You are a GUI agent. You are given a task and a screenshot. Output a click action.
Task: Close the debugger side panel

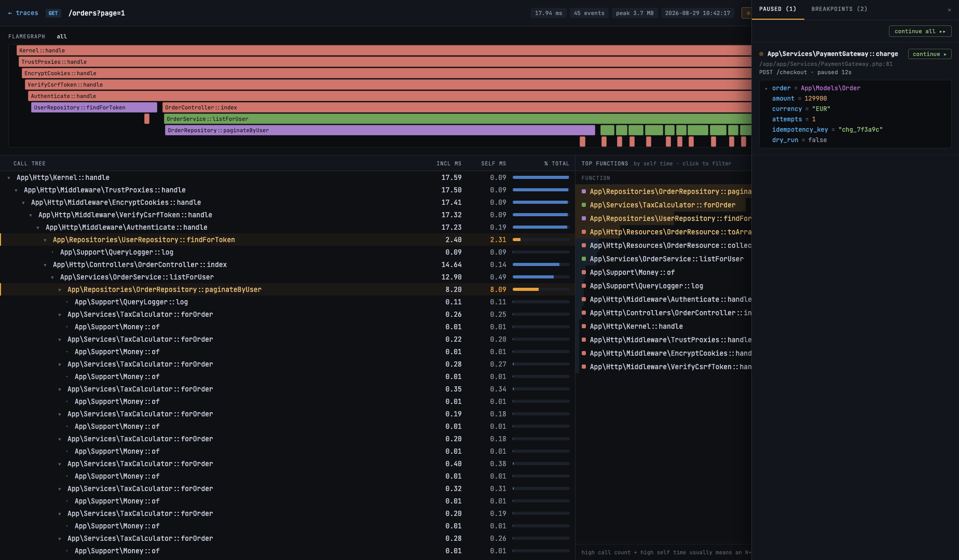[949, 10]
